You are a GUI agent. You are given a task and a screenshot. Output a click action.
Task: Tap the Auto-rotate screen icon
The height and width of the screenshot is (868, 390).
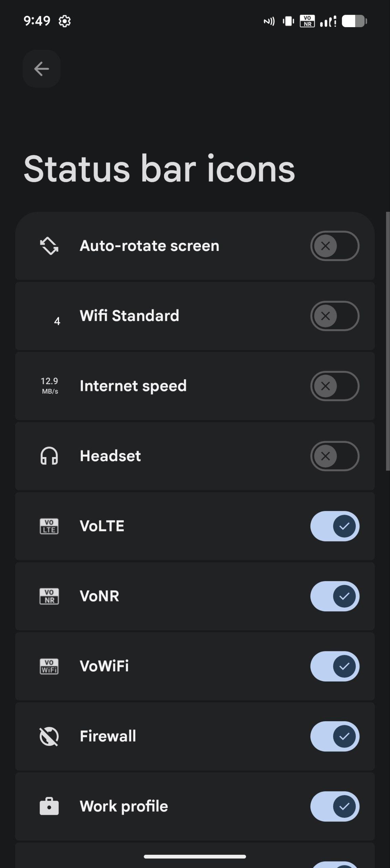pos(49,246)
